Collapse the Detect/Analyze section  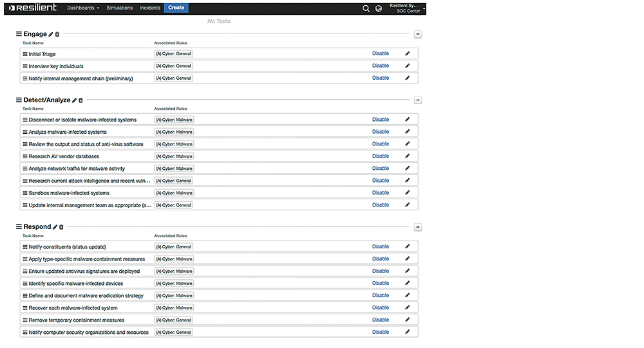tap(417, 100)
